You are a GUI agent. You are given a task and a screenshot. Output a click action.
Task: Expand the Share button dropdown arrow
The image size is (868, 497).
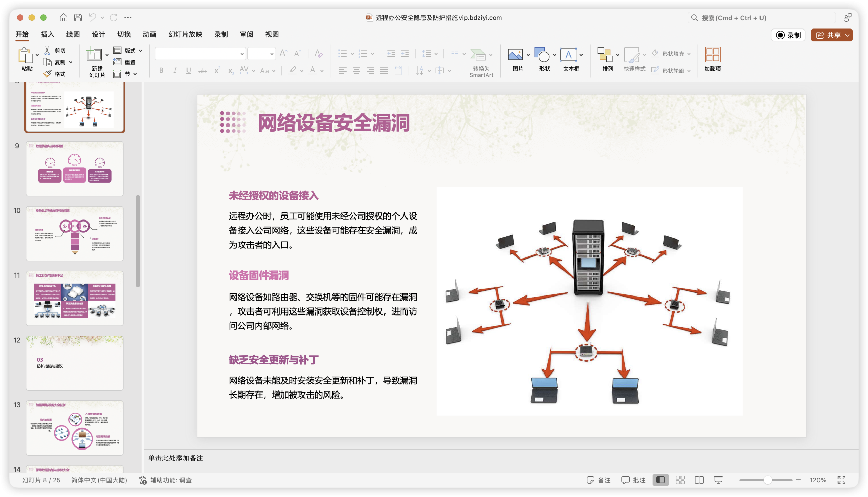pos(847,35)
